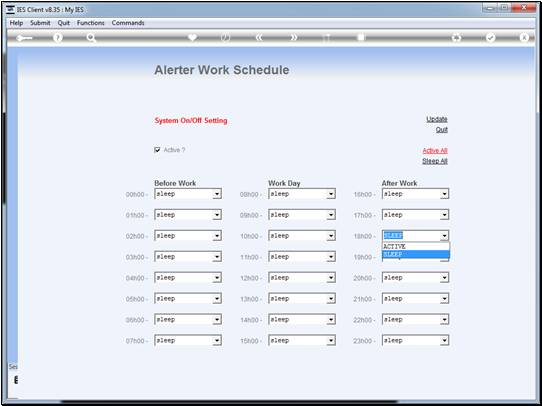Choose ACTIVE in the open 18h00 list
Image resolution: width=542 pixels, height=406 pixels.
(416, 246)
